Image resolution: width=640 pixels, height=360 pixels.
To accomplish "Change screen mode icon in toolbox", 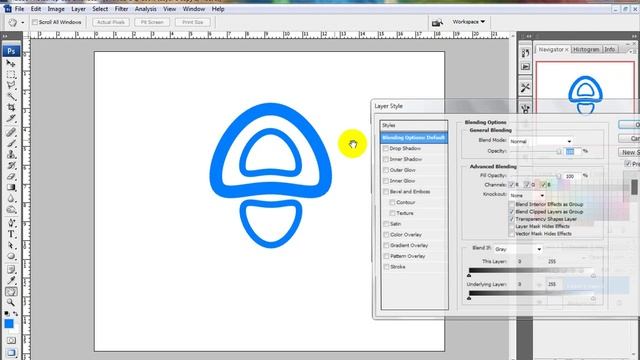I will (x=11, y=352).
